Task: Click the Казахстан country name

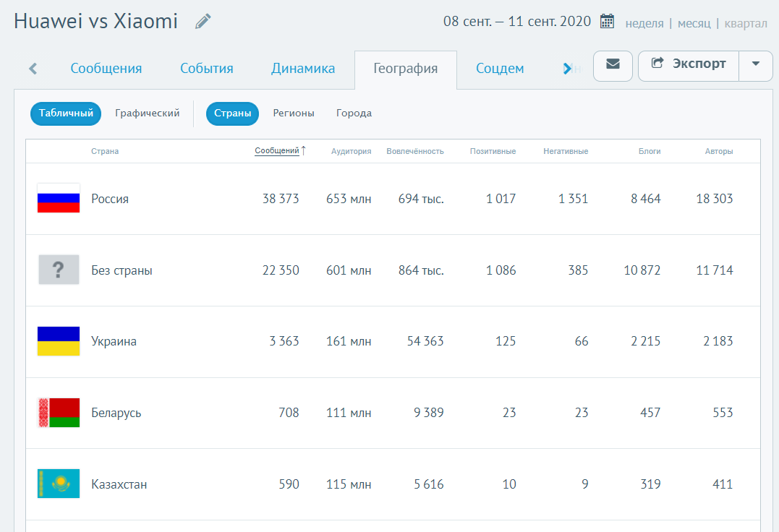Action: 119,484
